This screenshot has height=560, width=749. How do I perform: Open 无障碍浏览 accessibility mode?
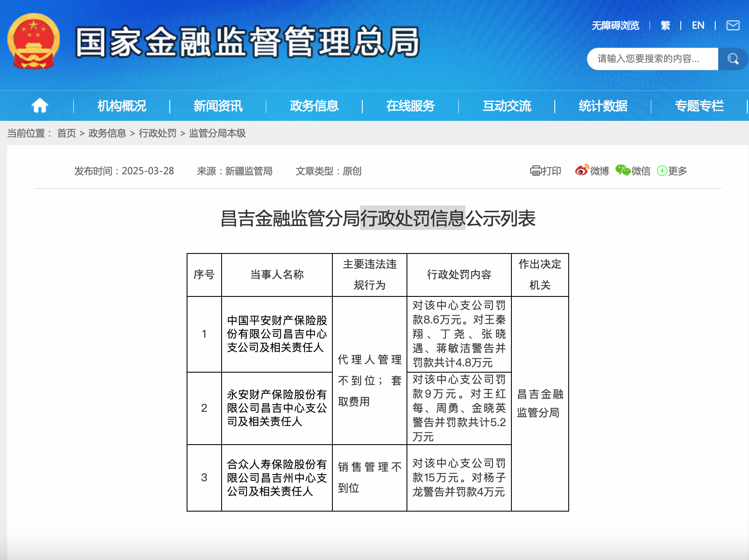(615, 26)
